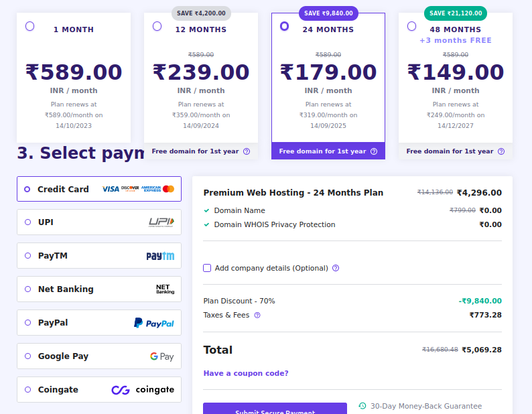This screenshot has width=532, height=414.
Task: Click info icon on 24 months free domain
Action: pyautogui.click(x=374, y=151)
